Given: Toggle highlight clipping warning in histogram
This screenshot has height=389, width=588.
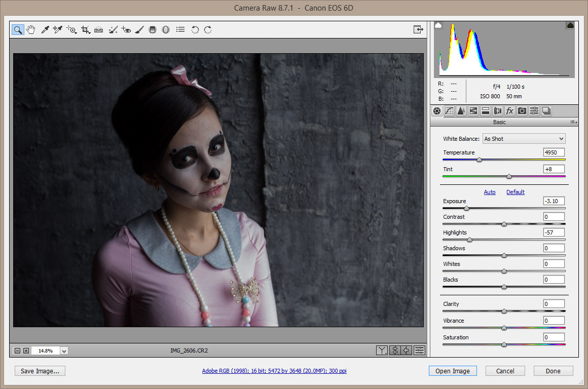Looking at the screenshot, I should pyautogui.click(x=570, y=25).
